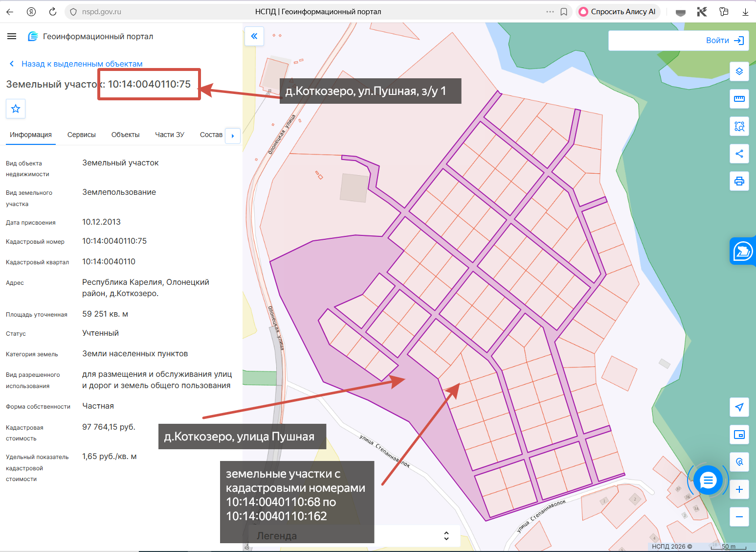Open the overview mini-map tool
The image size is (756, 552).
click(x=739, y=435)
